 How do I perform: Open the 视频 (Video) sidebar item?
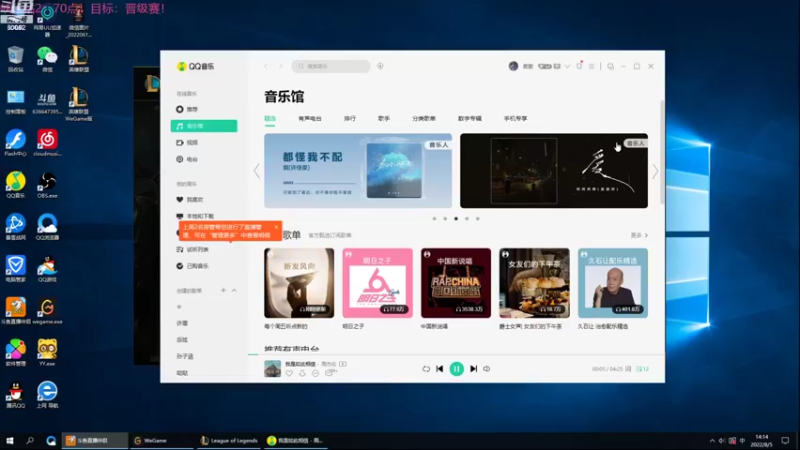[x=187, y=143]
